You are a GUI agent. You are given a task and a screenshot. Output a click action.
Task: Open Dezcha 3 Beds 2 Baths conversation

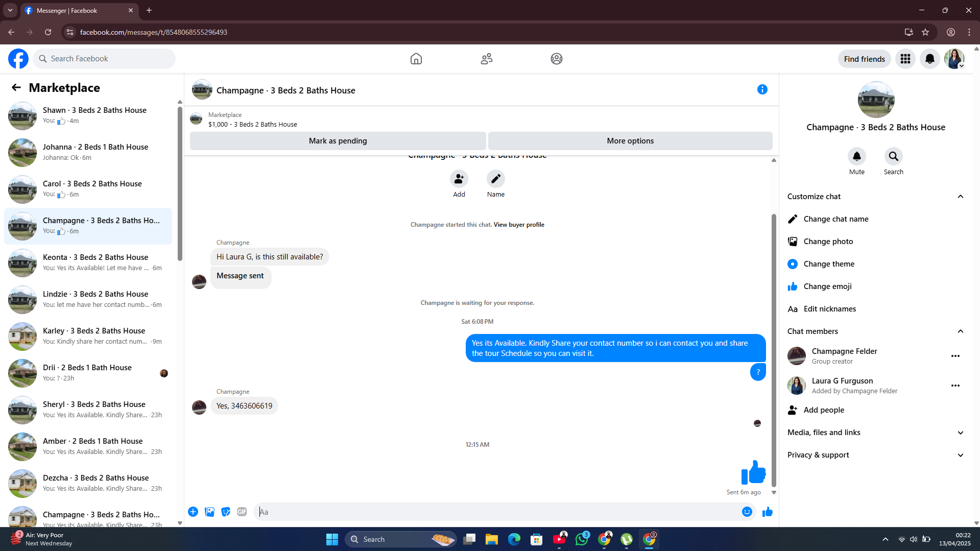(88, 484)
